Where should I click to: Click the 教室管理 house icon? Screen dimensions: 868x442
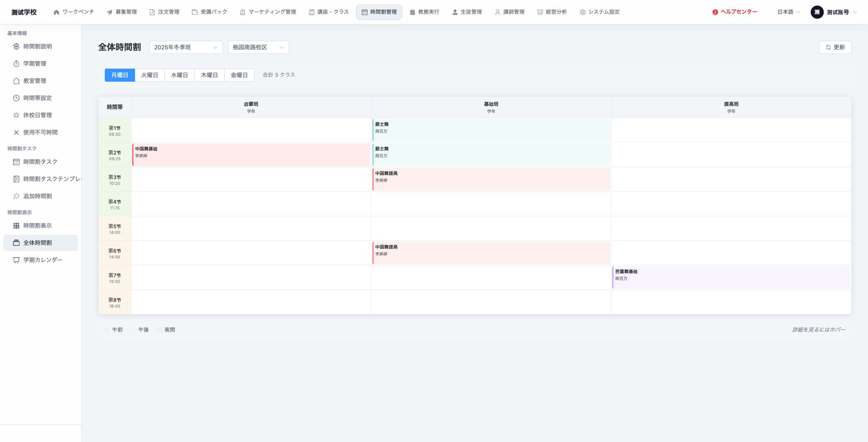[16, 81]
